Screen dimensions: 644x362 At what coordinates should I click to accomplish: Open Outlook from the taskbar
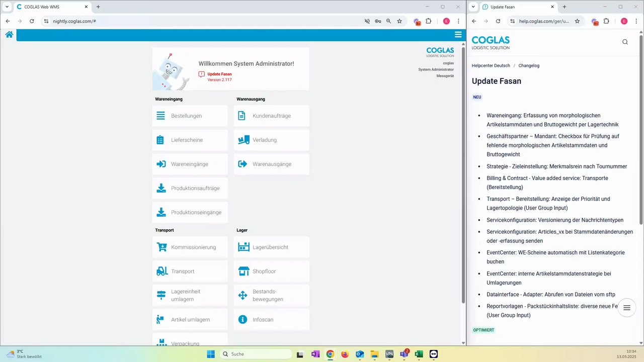pyautogui.click(x=360, y=354)
